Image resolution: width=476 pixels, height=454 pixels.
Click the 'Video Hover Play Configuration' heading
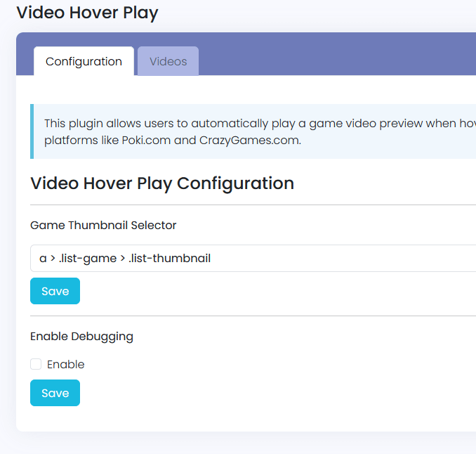(x=162, y=183)
